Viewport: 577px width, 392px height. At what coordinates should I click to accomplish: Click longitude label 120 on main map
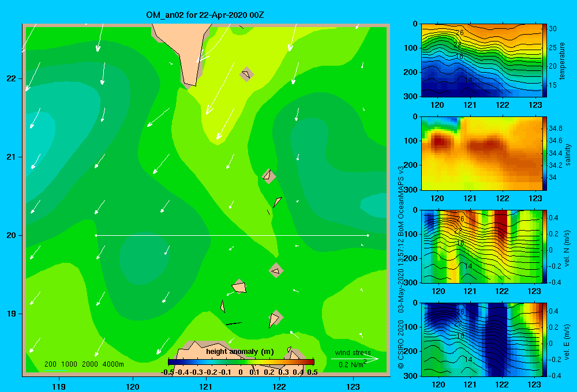coord(133,386)
